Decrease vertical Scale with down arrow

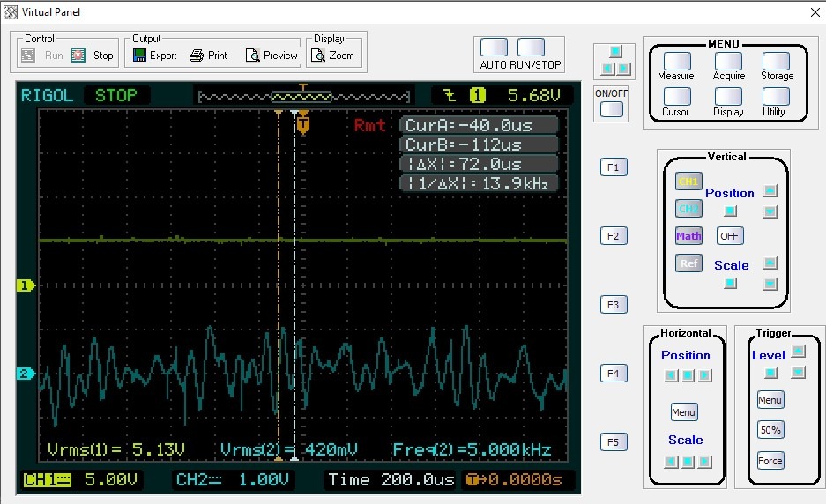tap(770, 284)
